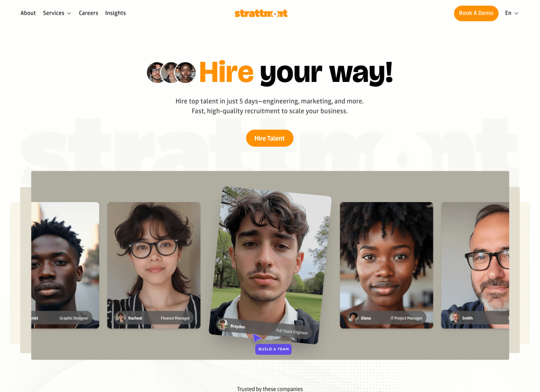
Task: Click the purple cursor arrow icon
Action: pos(256,338)
